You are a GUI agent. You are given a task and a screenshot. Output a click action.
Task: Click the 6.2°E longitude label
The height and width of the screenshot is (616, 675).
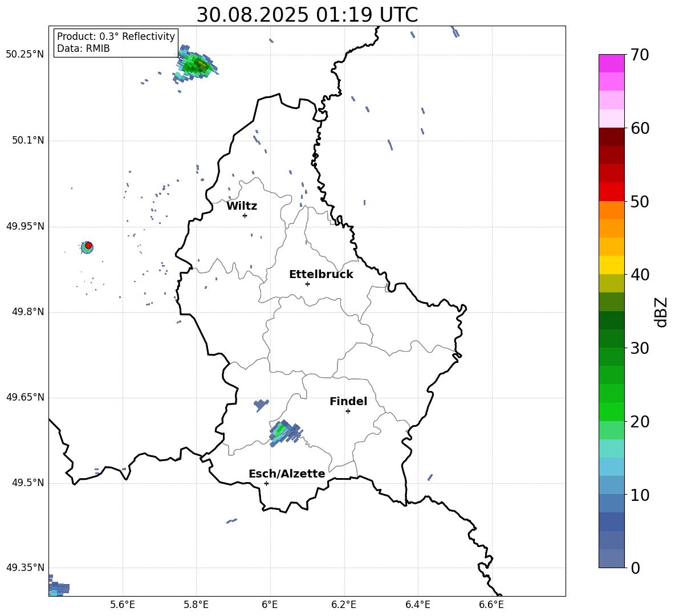pos(344,605)
